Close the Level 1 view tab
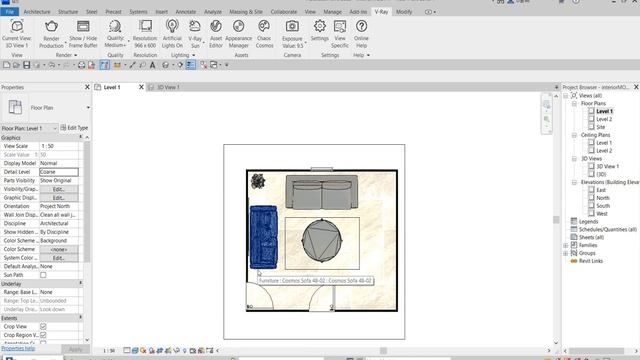This screenshot has height=360, width=640. [x=141, y=87]
